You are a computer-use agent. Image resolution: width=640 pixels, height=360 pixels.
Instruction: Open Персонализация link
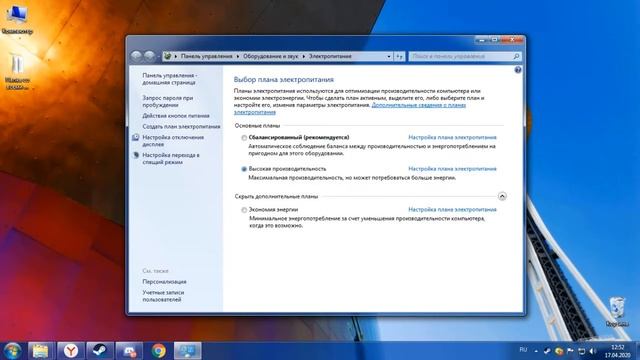coord(164,282)
